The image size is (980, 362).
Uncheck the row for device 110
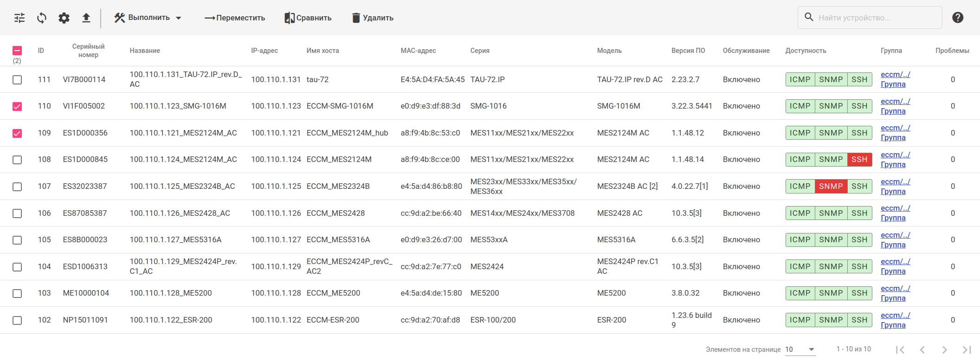pyautogui.click(x=17, y=106)
